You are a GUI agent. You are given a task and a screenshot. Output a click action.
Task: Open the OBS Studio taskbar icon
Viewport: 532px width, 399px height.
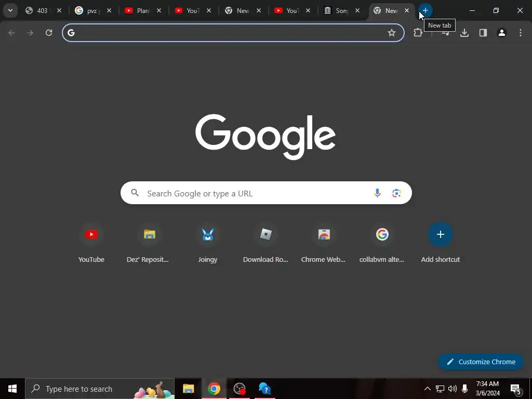pyautogui.click(x=240, y=389)
